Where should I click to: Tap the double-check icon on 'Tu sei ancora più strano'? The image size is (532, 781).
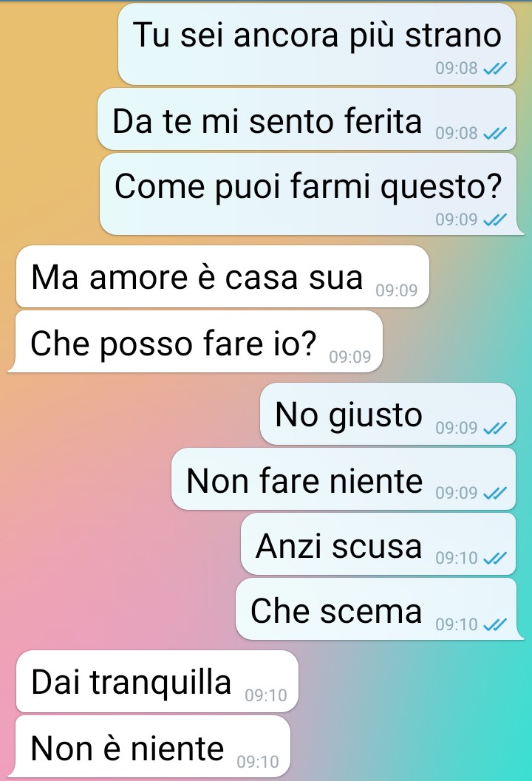click(495, 68)
